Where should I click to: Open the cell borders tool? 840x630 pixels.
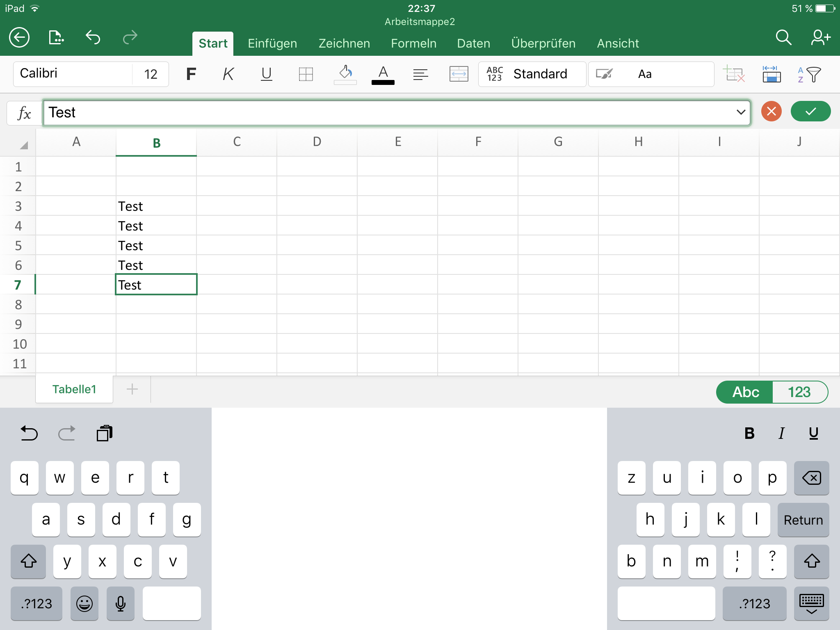pos(306,74)
